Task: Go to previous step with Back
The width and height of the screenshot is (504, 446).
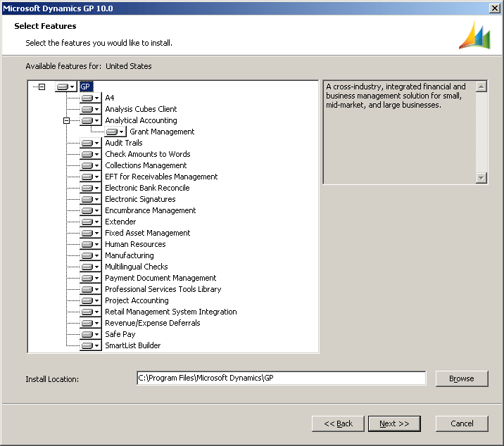Action: [338, 423]
